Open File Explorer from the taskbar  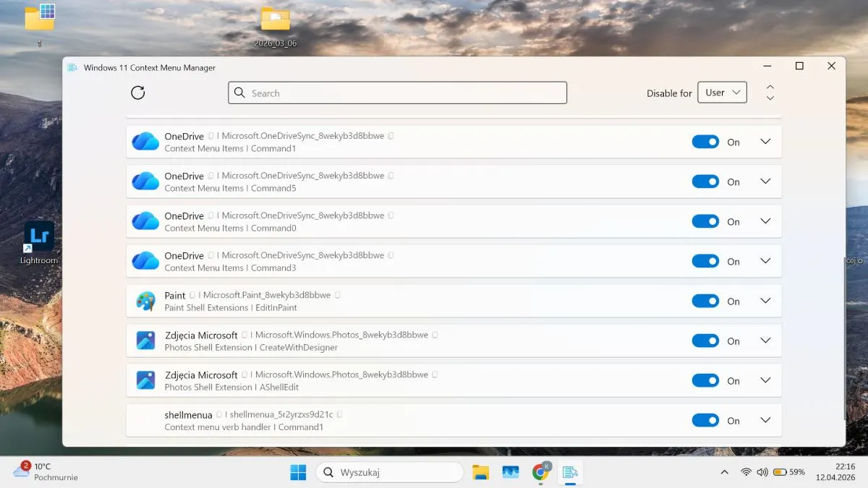pyautogui.click(x=480, y=472)
